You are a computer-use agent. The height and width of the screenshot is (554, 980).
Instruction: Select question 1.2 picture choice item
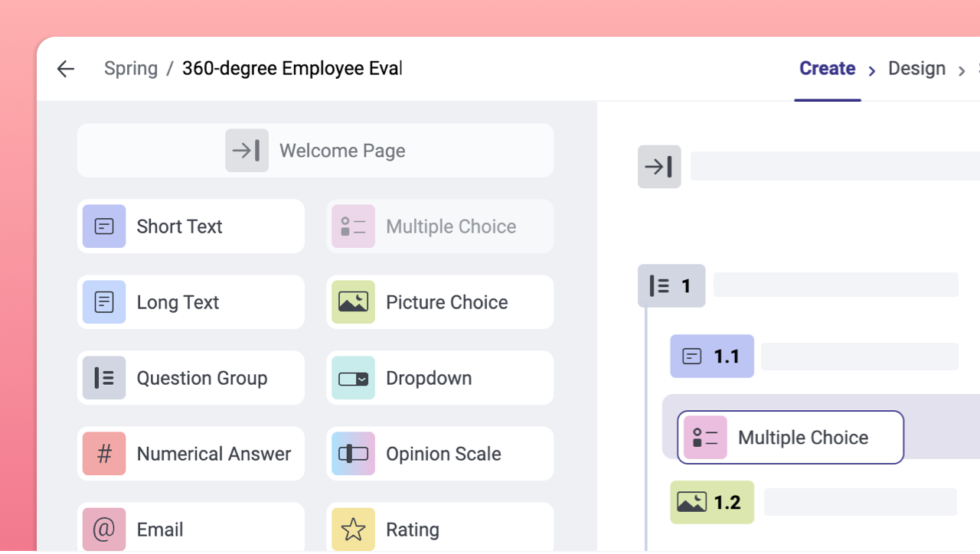[712, 503]
